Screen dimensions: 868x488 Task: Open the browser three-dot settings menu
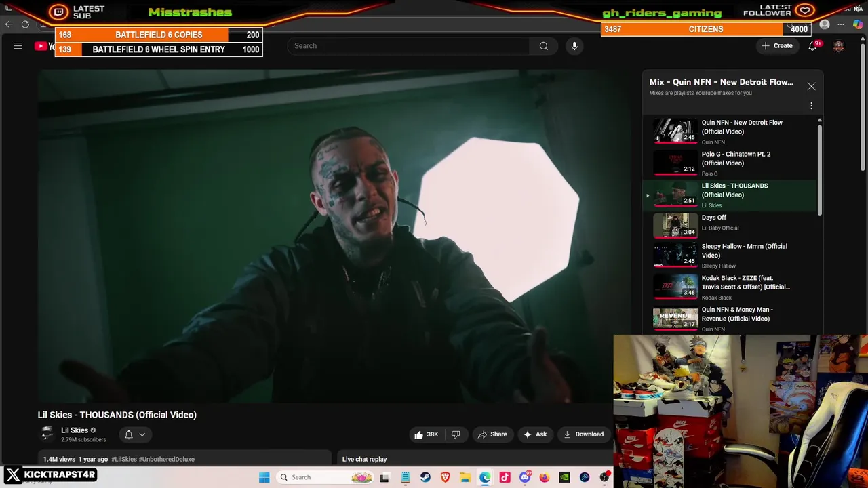(841, 24)
